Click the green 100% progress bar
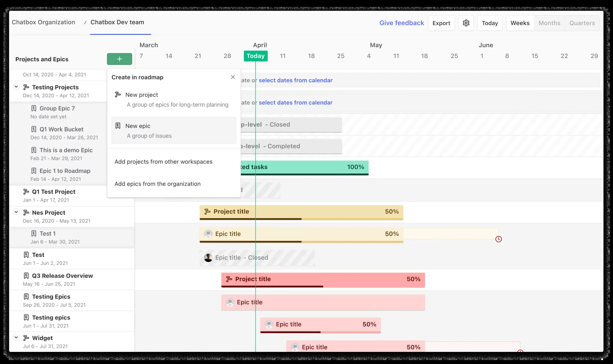613x364 pixels. point(304,168)
